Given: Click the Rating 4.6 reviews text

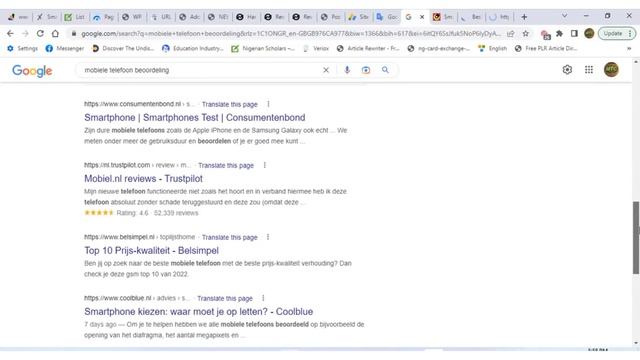Looking at the screenshot, I should coord(157,213).
